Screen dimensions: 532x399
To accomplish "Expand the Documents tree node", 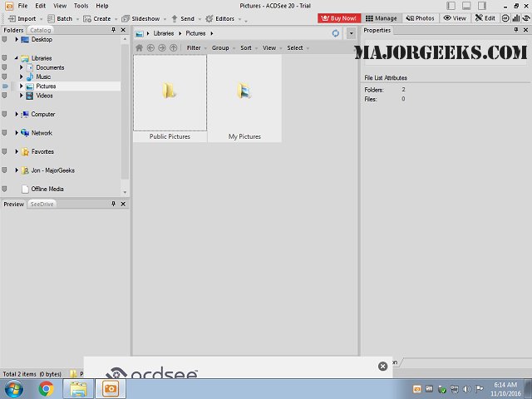I will pos(21,67).
